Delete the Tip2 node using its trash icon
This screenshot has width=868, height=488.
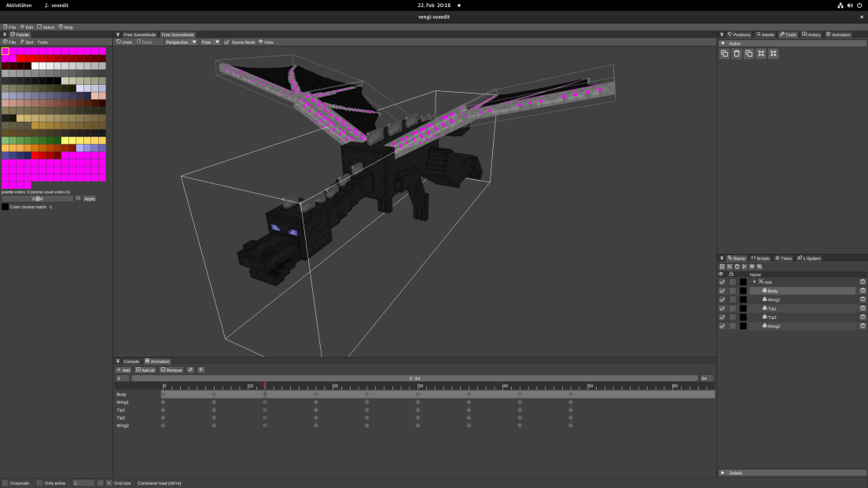pos(862,317)
